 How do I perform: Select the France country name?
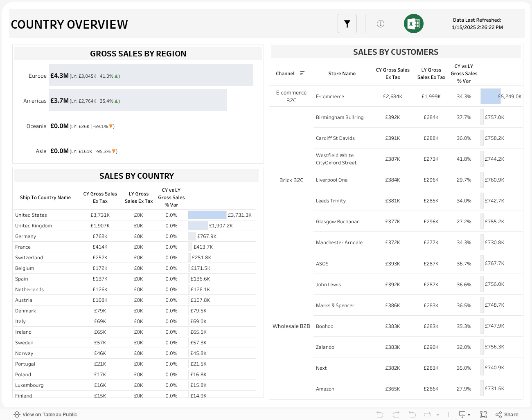pos(23,247)
